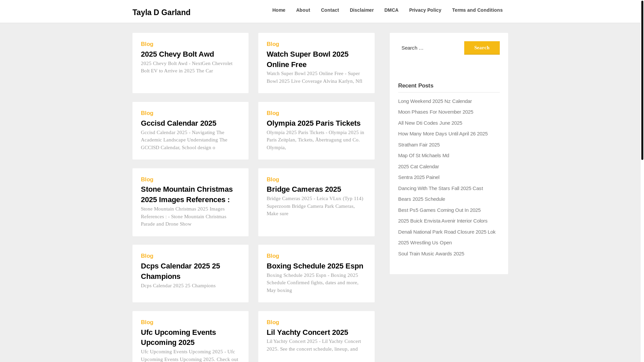
Task: Open the Contact page
Action: [330, 10]
